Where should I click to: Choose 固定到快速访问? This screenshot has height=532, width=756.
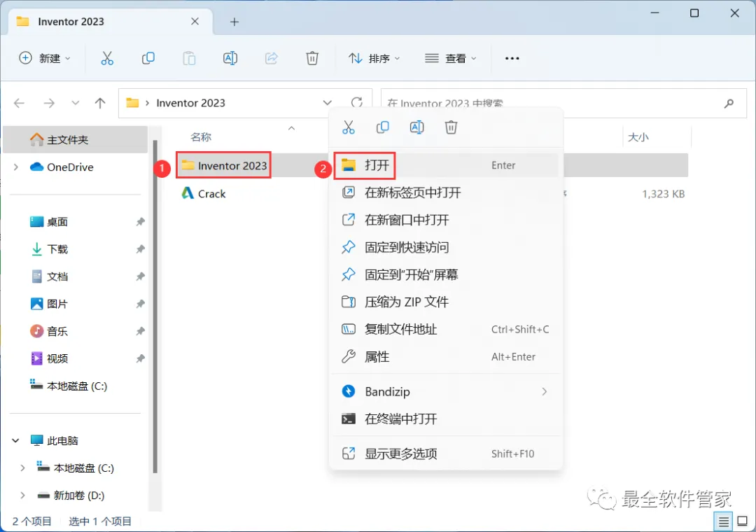pos(445,247)
